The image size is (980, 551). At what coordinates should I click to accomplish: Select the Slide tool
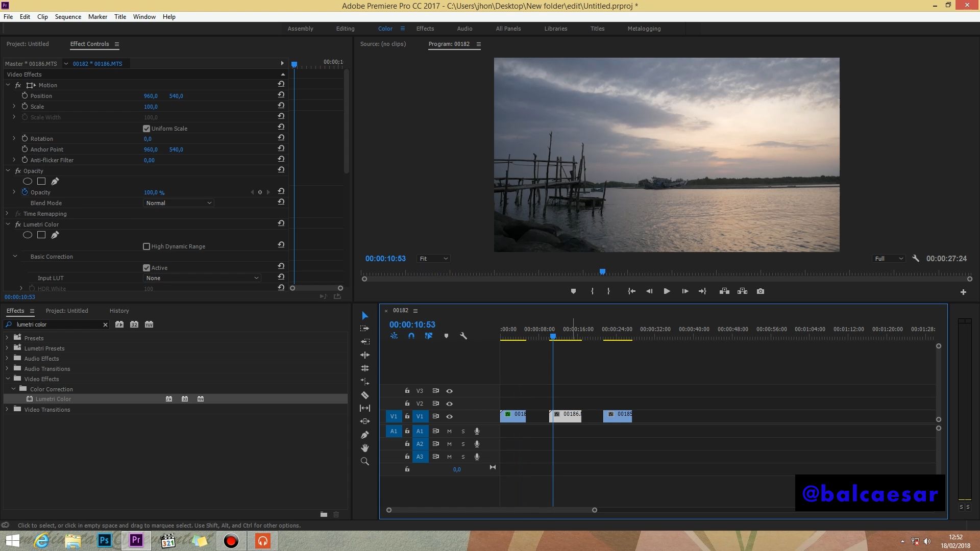click(365, 421)
